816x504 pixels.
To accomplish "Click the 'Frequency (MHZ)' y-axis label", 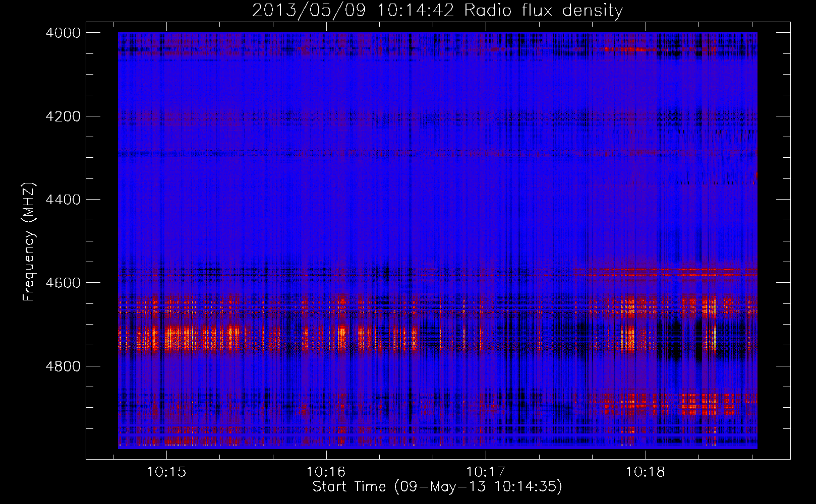I will click(29, 242).
